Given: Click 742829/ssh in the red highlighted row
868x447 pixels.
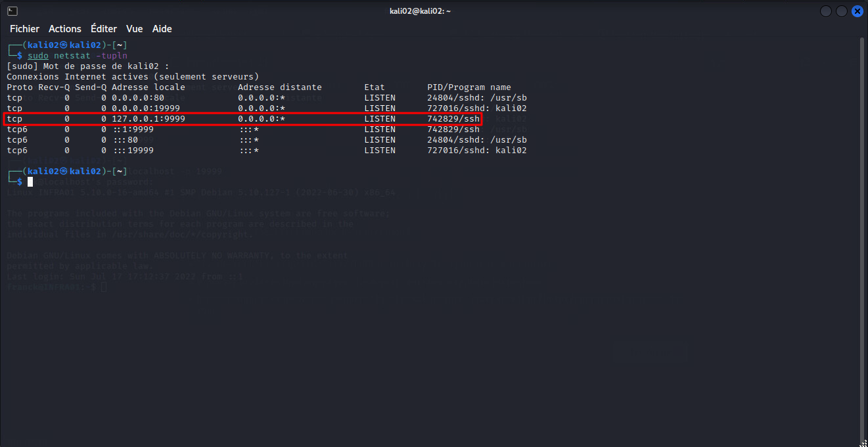Looking at the screenshot, I should [x=453, y=119].
